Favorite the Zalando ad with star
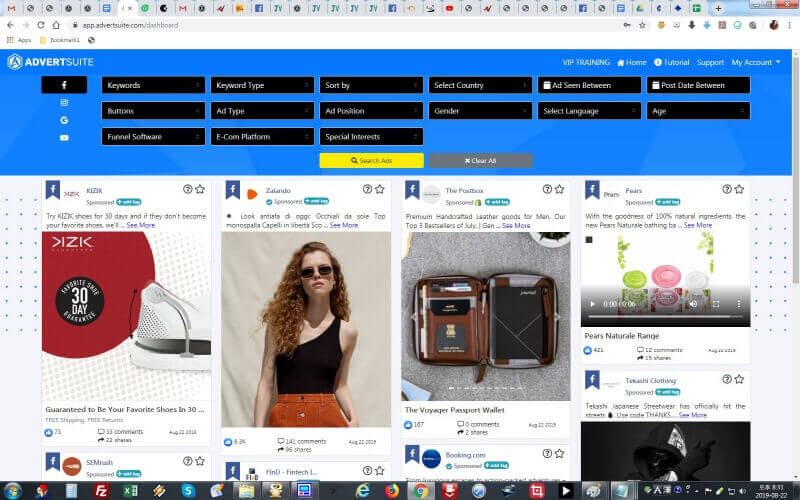This screenshot has width=800, height=500. pos(380,189)
